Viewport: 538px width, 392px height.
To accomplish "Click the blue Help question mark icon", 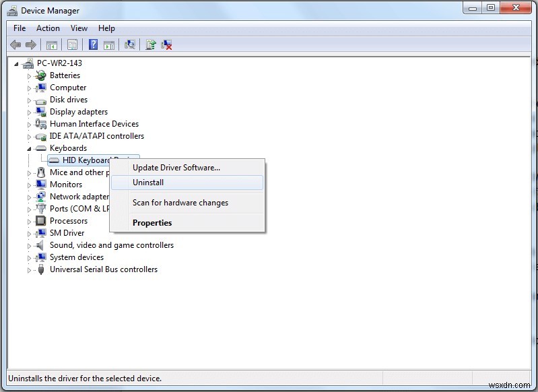I will click(x=93, y=44).
